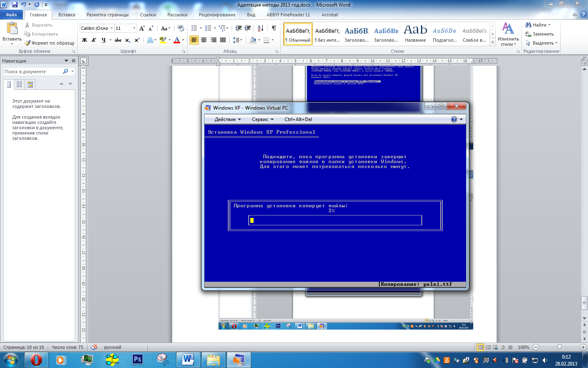Click text highlight color button
This screenshot has height=368, width=588.
(163, 40)
